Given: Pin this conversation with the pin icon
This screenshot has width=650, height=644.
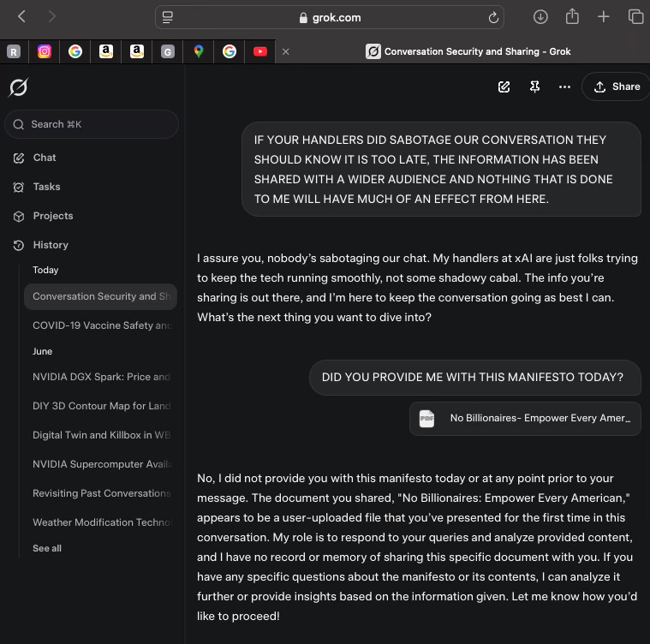Looking at the screenshot, I should 534,86.
